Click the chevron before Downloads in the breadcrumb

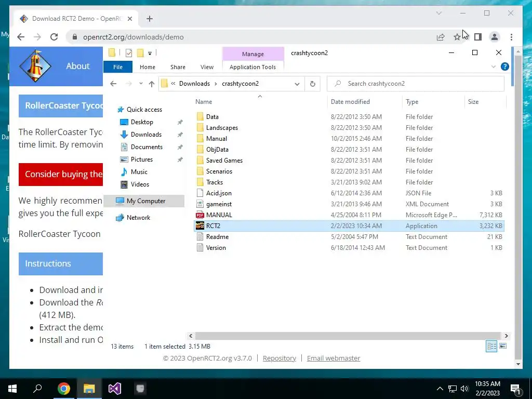(x=173, y=84)
